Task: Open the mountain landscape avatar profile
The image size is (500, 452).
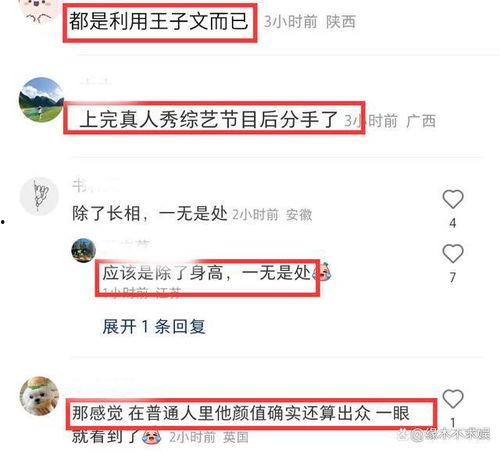Action: coord(41,100)
